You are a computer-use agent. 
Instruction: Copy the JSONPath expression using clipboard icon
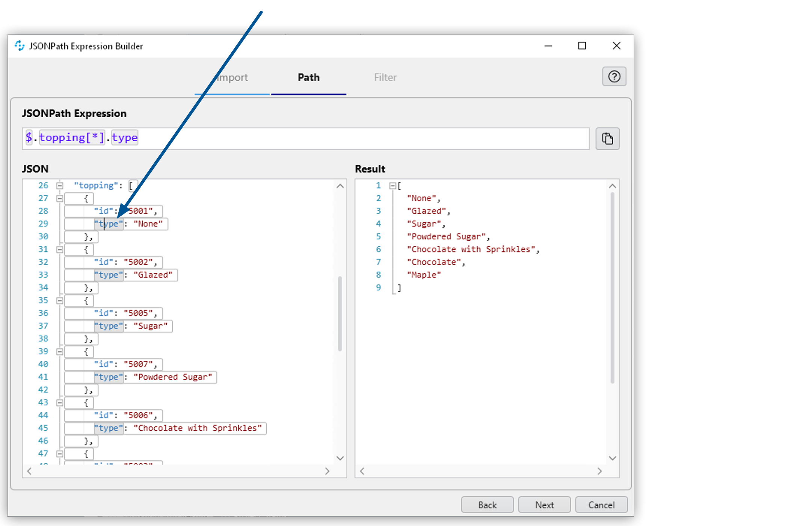coord(607,139)
